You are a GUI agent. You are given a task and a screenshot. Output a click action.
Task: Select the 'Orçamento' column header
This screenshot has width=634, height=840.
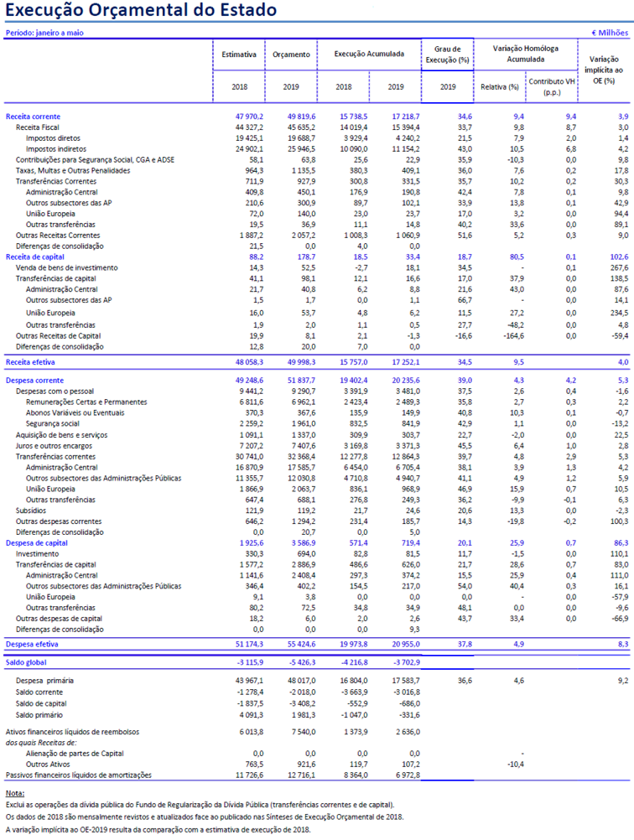tap(291, 54)
